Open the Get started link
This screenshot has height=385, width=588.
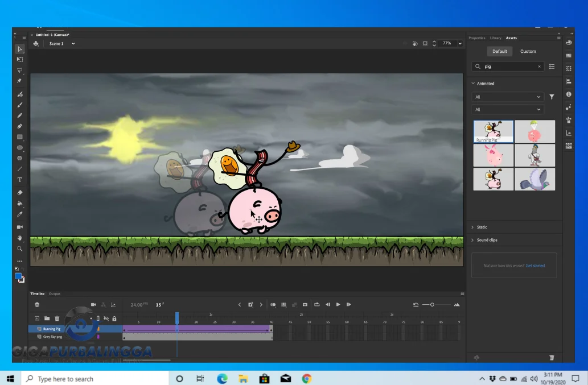[535, 266]
